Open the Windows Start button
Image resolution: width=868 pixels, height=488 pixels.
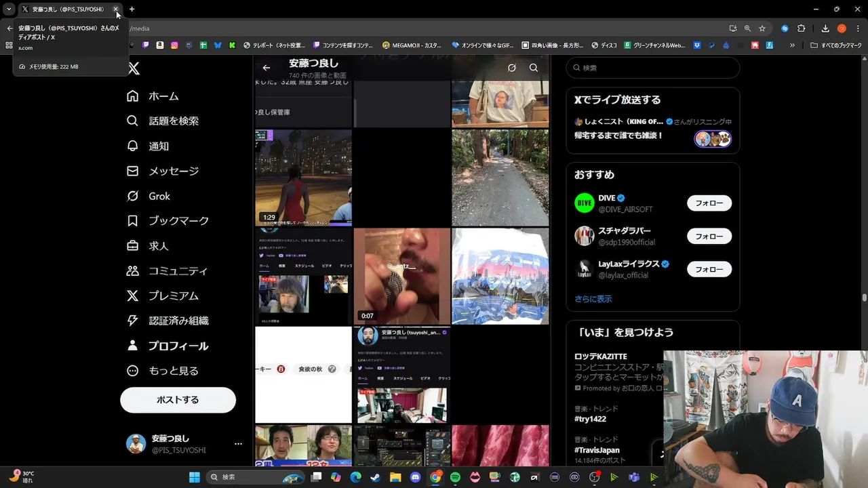point(195,477)
